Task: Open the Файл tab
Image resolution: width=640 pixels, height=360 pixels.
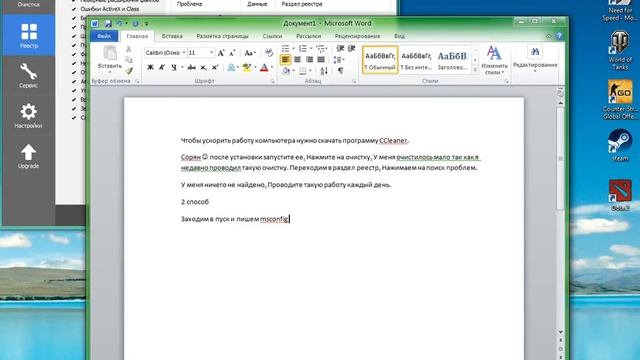Action: 104,36
